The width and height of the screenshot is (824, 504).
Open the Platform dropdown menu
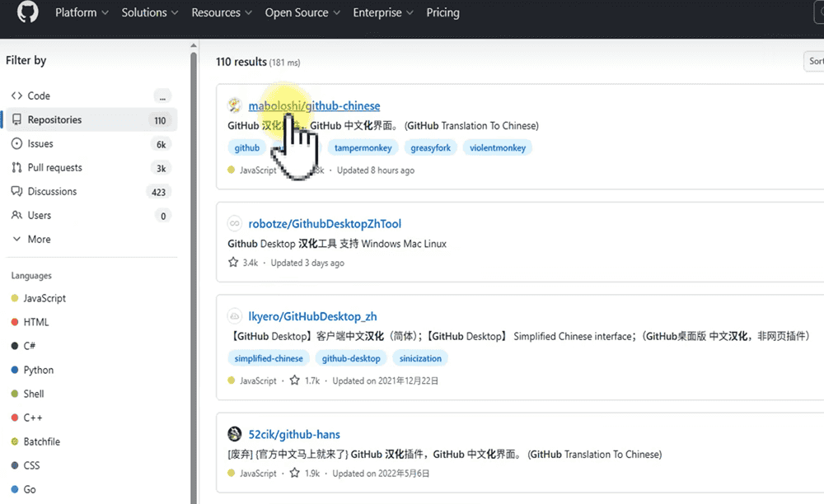point(82,13)
